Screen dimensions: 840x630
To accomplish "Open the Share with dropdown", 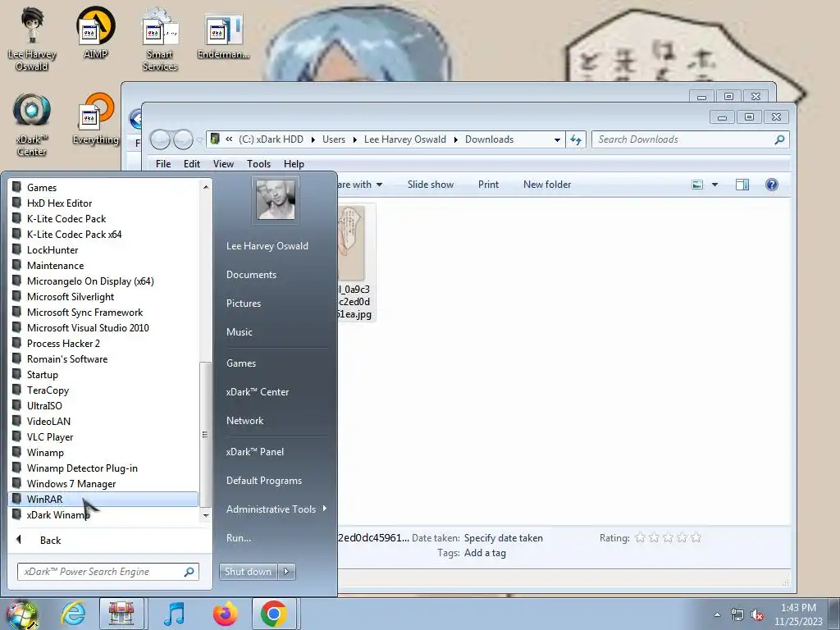I will coord(360,185).
